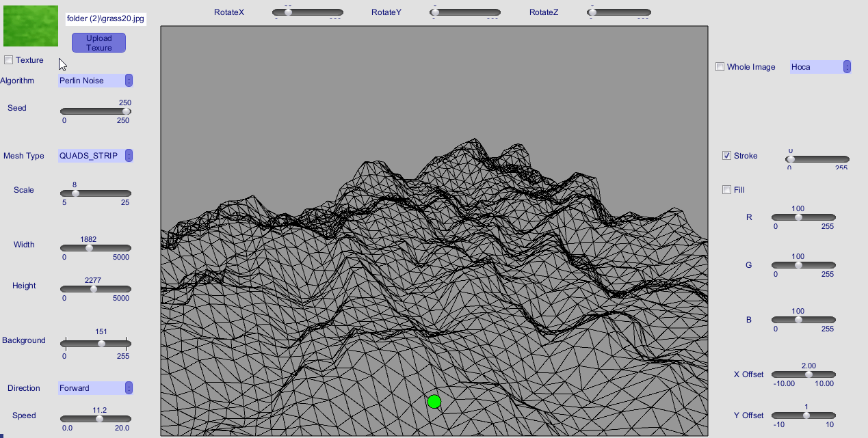Click the Perlin Noise dropdown arrow
868x438 pixels.
(x=129, y=81)
